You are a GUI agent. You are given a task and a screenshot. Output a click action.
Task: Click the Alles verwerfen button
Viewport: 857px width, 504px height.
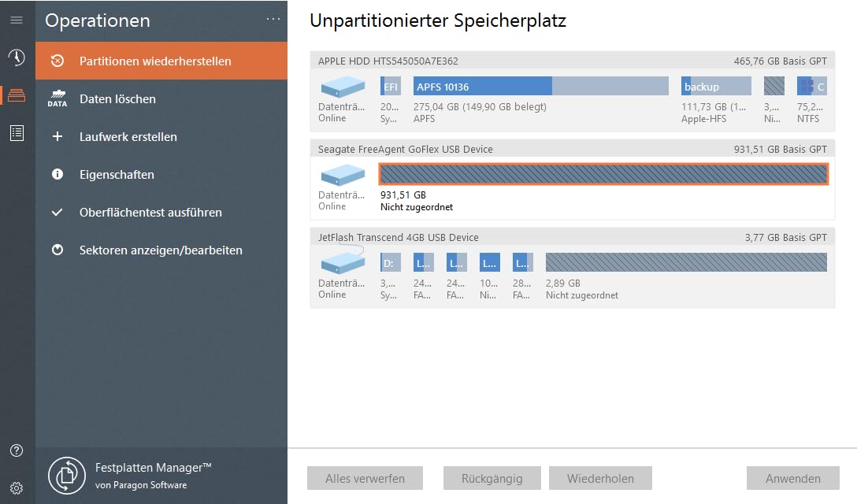tap(365, 478)
